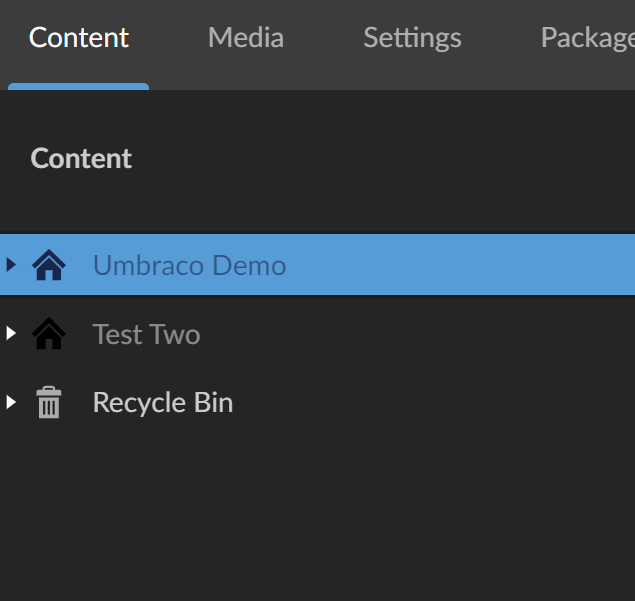Open the Media section tab
The height and width of the screenshot is (601, 635).
(x=246, y=38)
